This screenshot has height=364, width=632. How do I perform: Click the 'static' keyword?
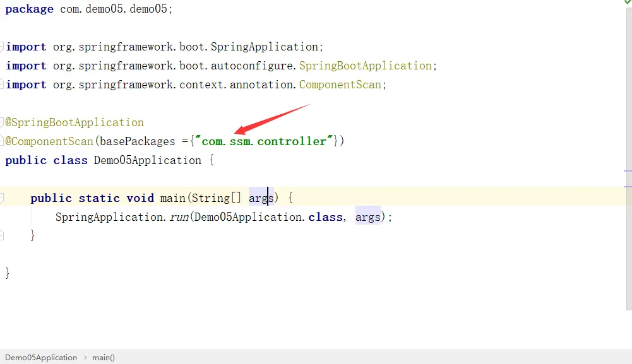click(x=99, y=198)
